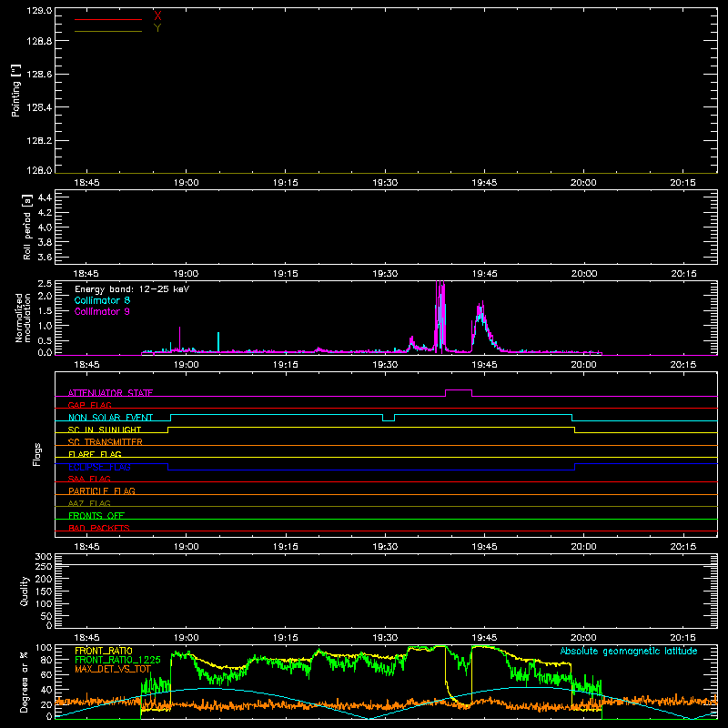This screenshot has height=728, width=728.
Task: Click the Pointing axis title
Action: [16, 91]
